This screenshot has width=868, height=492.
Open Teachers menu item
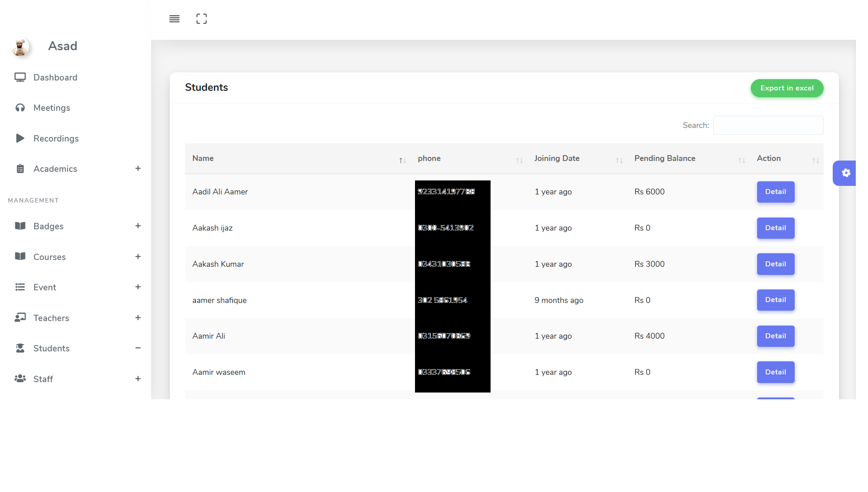click(76, 318)
